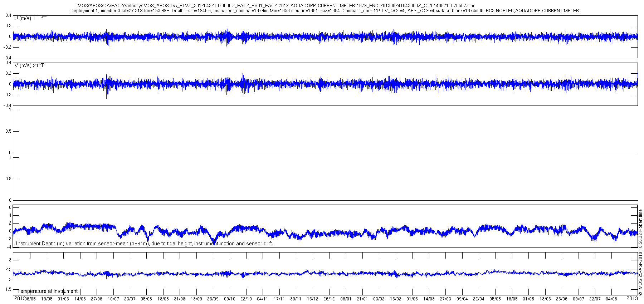This screenshot has width=644, height=304.
Task: Click the '31/08' date tick label
Action: pos(180,299)
